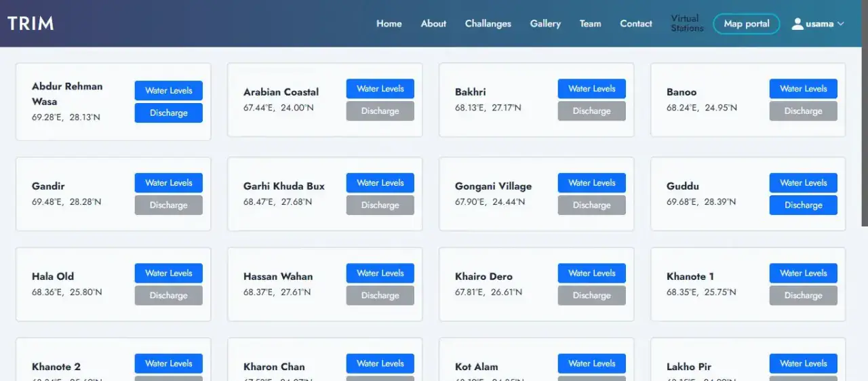The height and width of the screenshot is (381, 868).
Task: Click coordinates 67.44°E, 24.00°N text
Action: 279,108
